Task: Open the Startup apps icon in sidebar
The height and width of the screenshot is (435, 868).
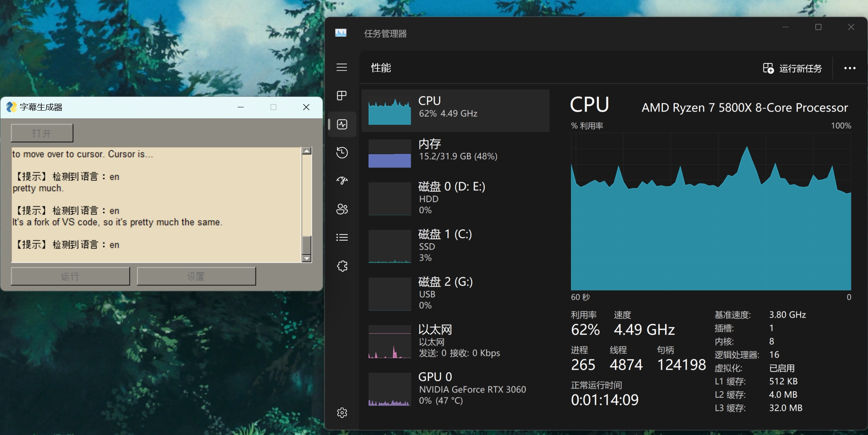Action: tap(342, 181)
